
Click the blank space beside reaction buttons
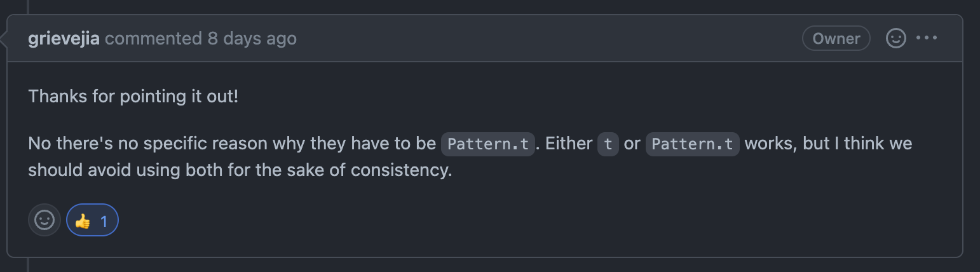click(x=534, y=221)
